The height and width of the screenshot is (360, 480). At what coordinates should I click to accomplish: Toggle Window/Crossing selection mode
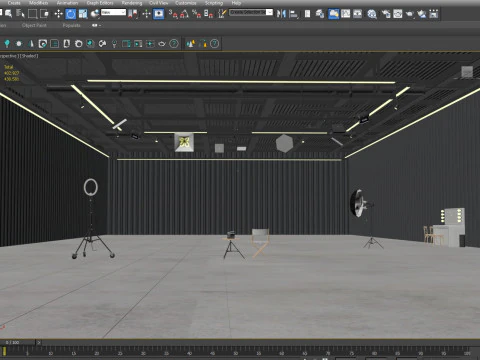point(44,14)
